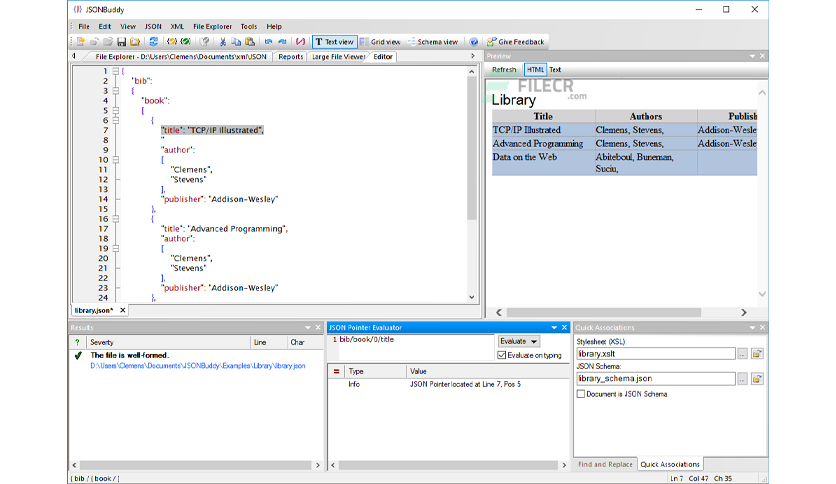Screen dimensions: 836x484
Task: Click the scissors Cut icon
Action: [x=223, y=42]
